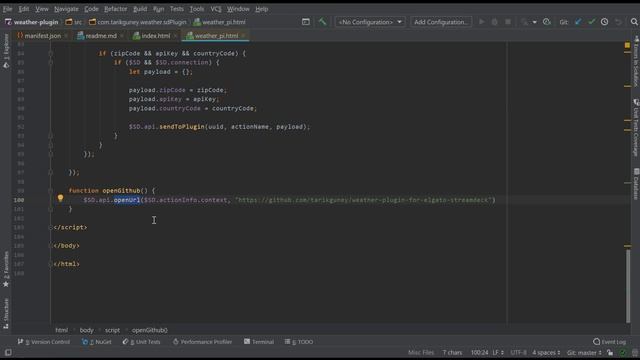Click the src folder breadcrumb

point(74,22)
